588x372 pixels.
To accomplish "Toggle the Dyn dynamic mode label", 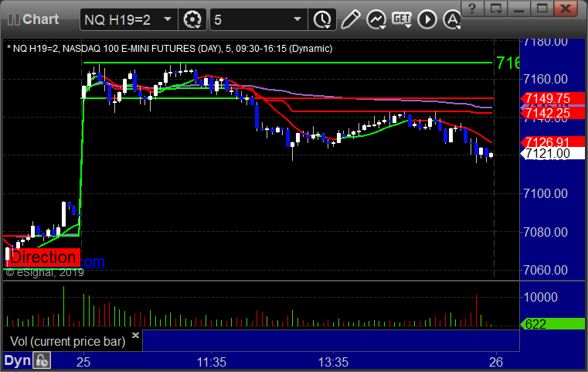I will 17,360.
